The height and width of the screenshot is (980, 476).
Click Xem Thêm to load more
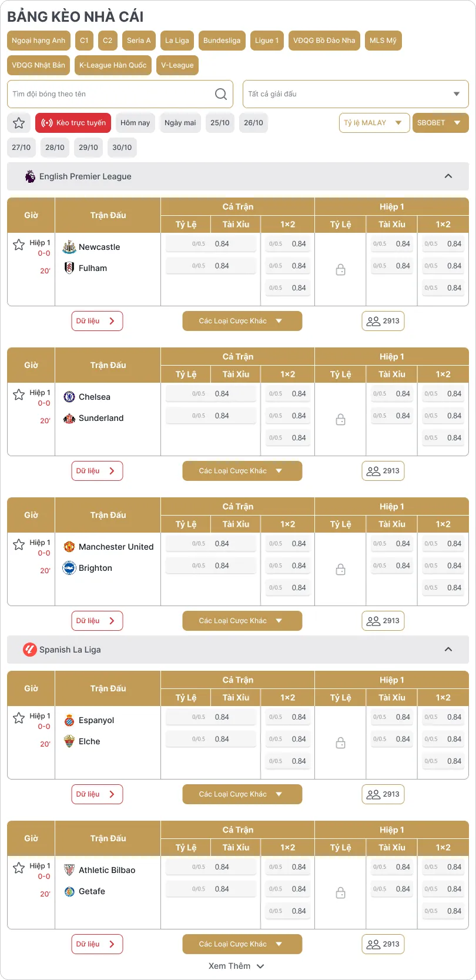pos(236,966)
